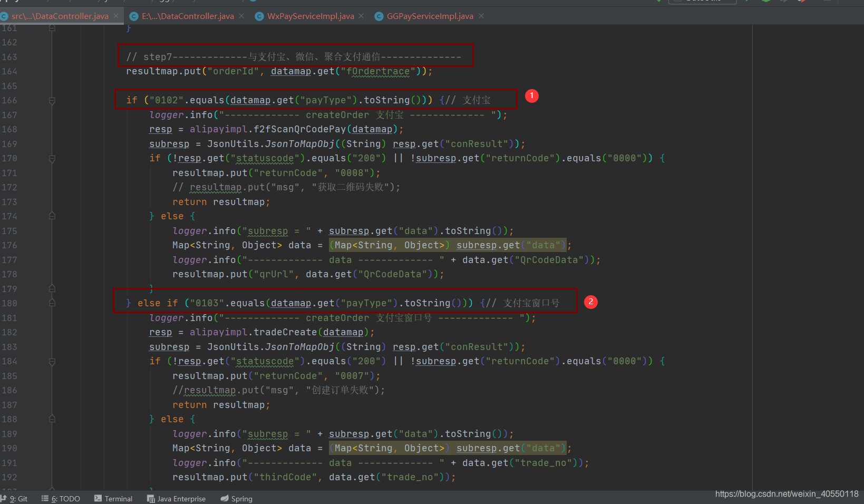Click the "orderId" key on line 164
Screen dimensions: 864x504
233,71
